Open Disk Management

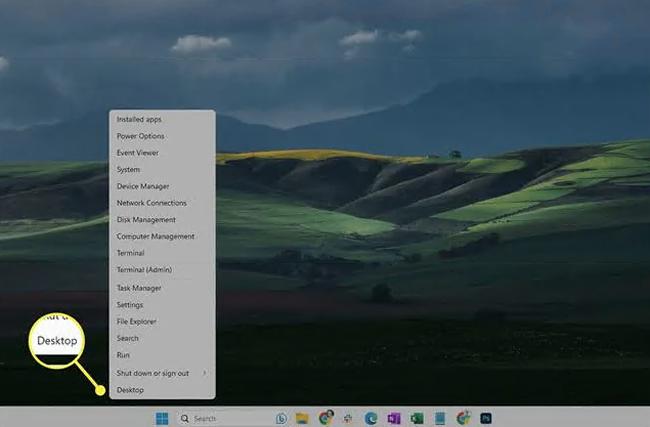(146, 220)
